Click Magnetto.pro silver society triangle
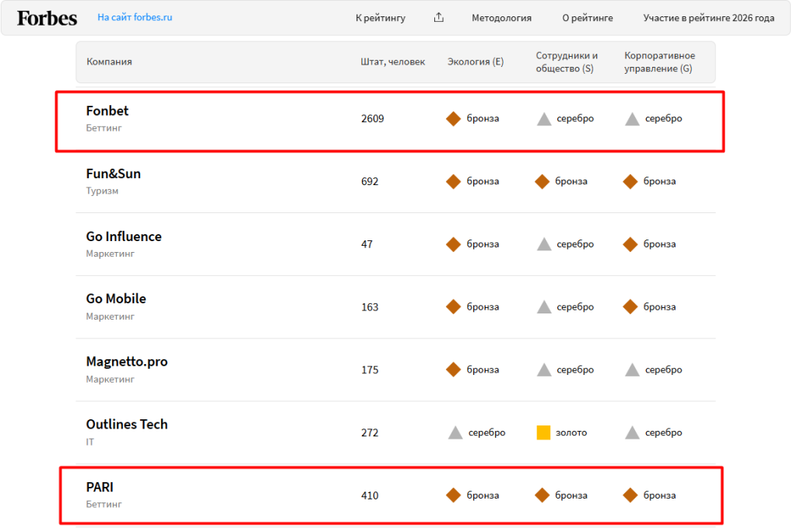Image resolution: width=797 pixels, height=532 pixels. point(544,370)
